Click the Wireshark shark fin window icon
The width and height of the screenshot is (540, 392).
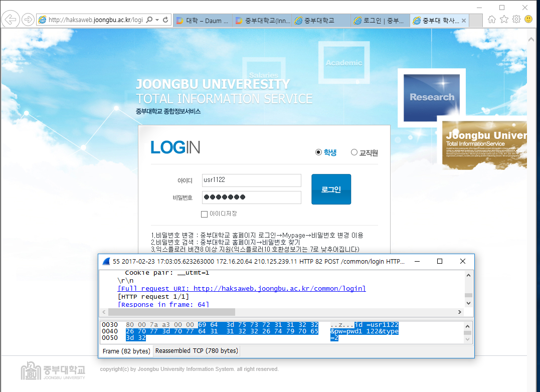pyautogui.click(x=106, y=262)
